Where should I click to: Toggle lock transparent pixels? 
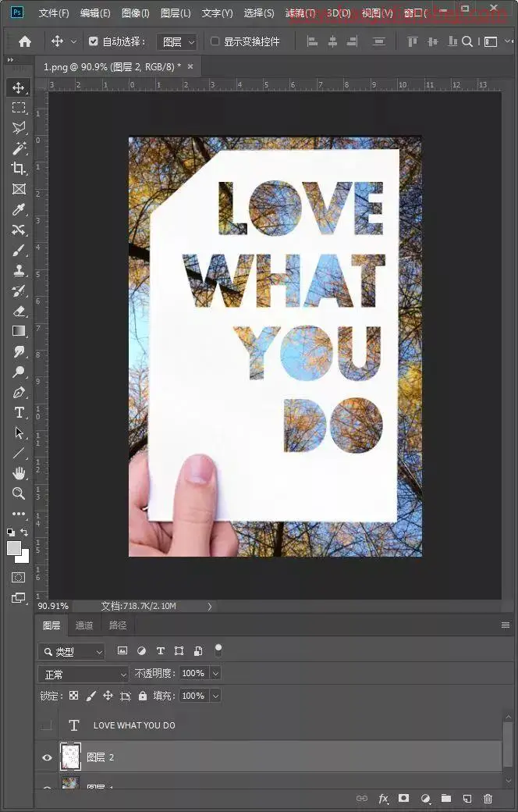coord(74,696)
